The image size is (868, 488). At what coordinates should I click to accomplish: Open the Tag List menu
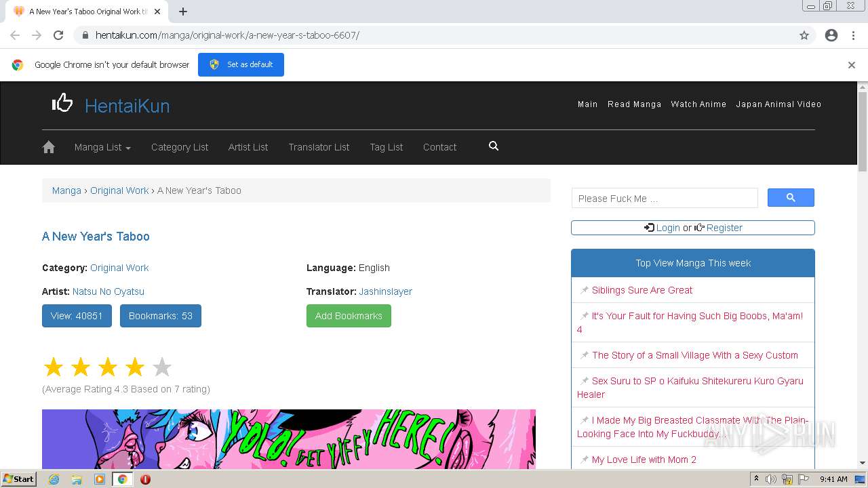387,147
